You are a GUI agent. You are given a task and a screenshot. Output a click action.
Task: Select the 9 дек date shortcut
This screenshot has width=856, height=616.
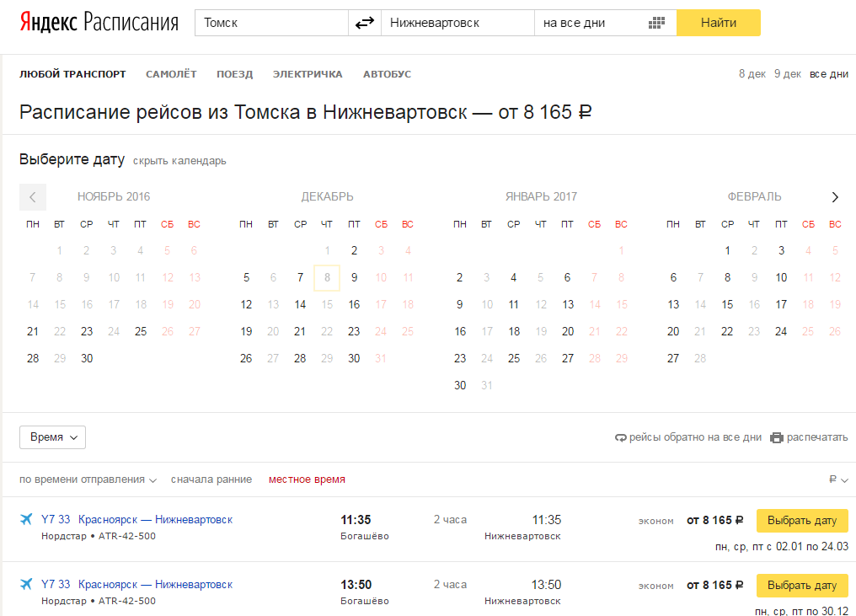[x=788, y=74]
